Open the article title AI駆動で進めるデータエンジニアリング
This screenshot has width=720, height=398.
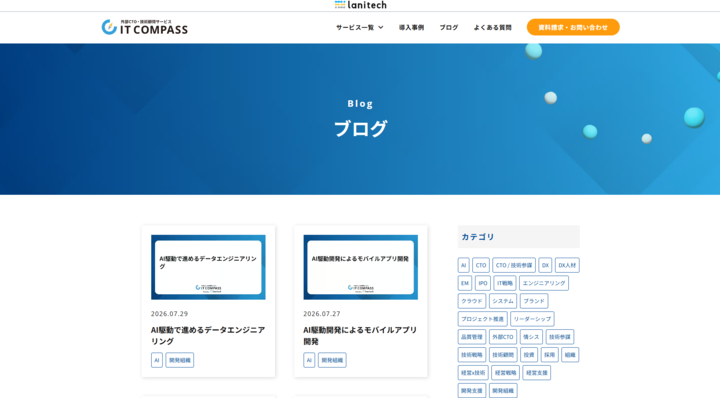point(208,336)
